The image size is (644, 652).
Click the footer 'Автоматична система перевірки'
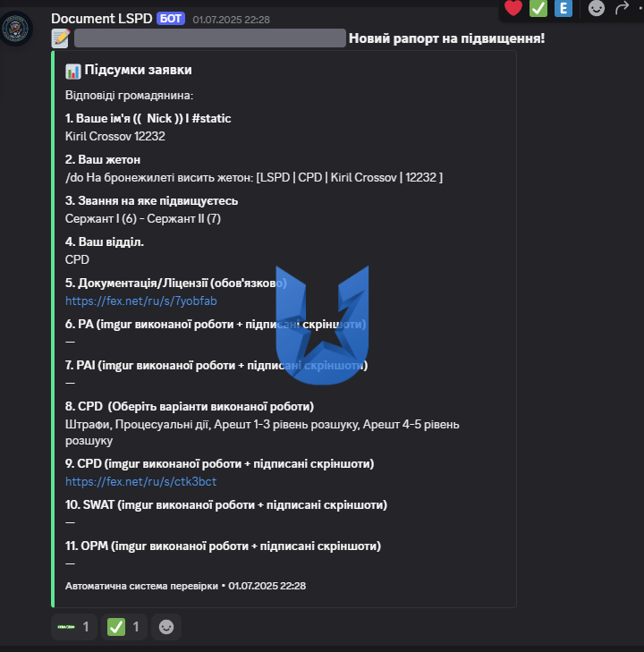[x=141, y=586]
